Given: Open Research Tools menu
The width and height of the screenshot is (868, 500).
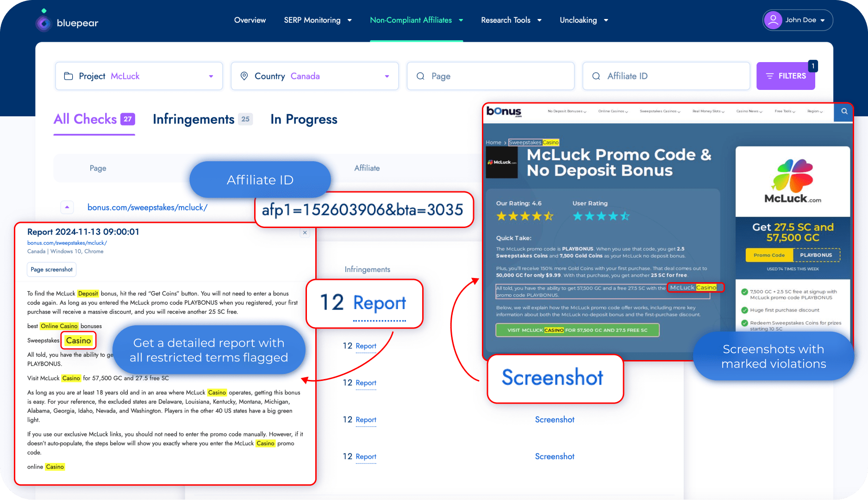Looking at the screenshot, I should 506,20.
